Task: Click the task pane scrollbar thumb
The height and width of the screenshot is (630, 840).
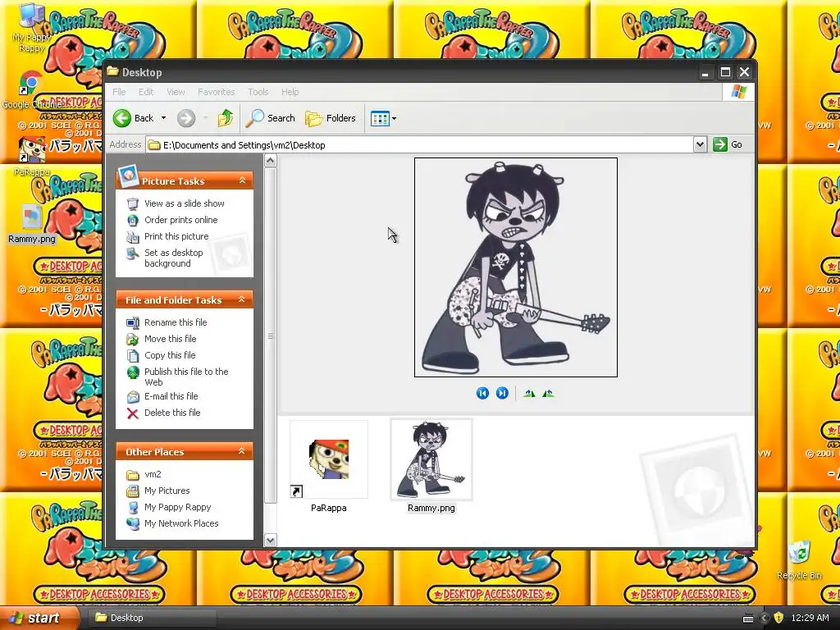Action: [271, 336]
